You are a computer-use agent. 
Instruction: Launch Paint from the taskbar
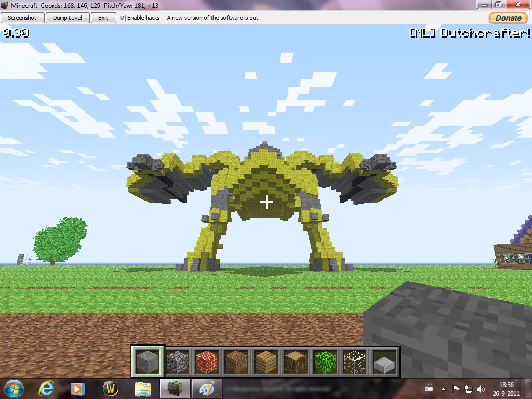point(207,388)
